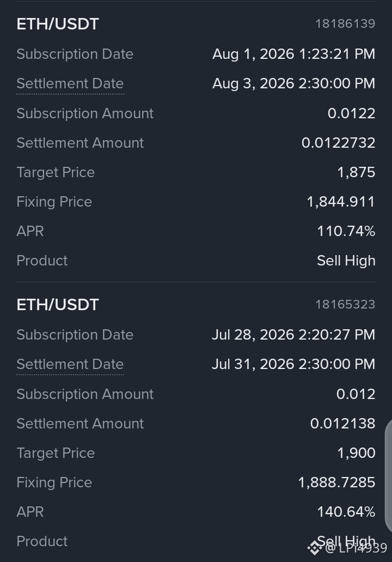Click the @LPI4939 watermark username
Screen dimensions: 392x562
click(356, 548)
